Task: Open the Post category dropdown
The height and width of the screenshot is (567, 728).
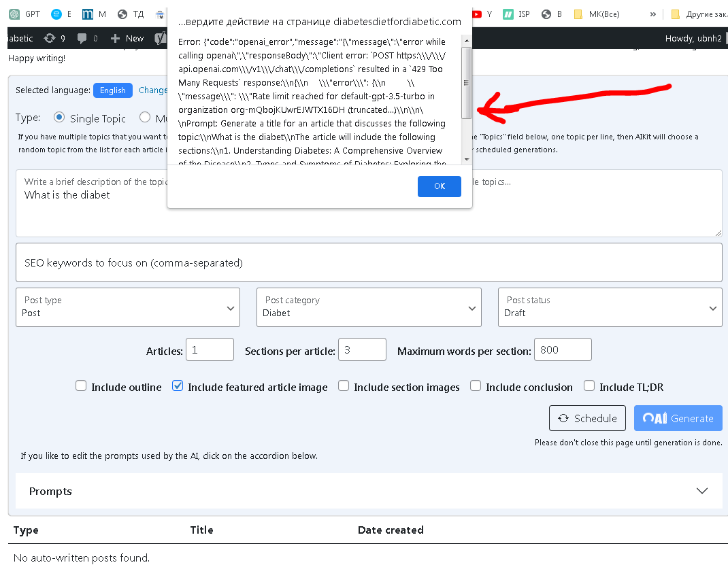Action: coord(369,307)
